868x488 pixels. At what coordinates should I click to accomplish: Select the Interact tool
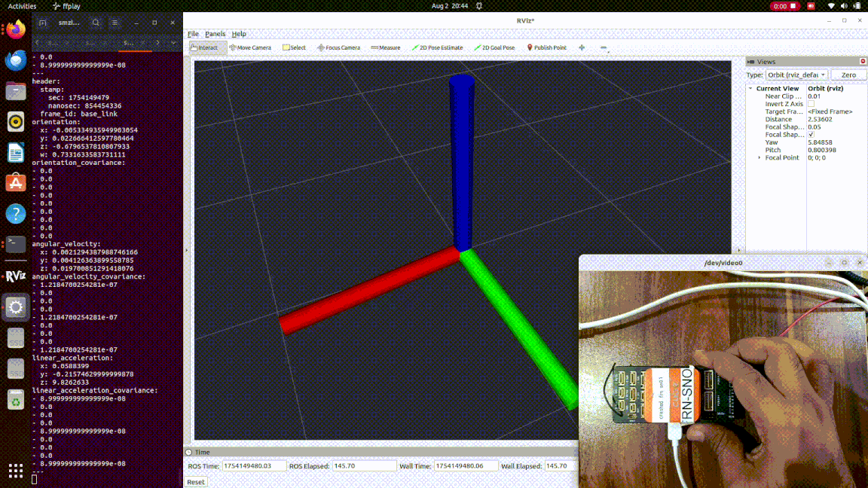[205, 47]
